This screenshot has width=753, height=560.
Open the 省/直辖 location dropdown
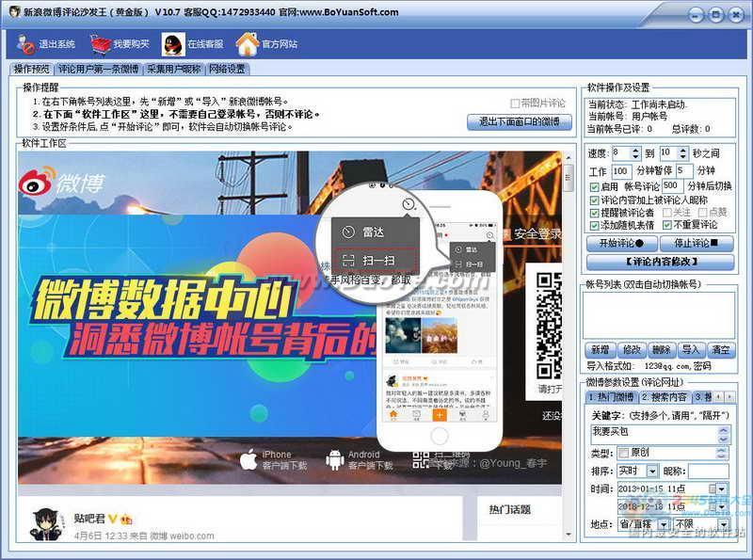(x=665, y=524)
